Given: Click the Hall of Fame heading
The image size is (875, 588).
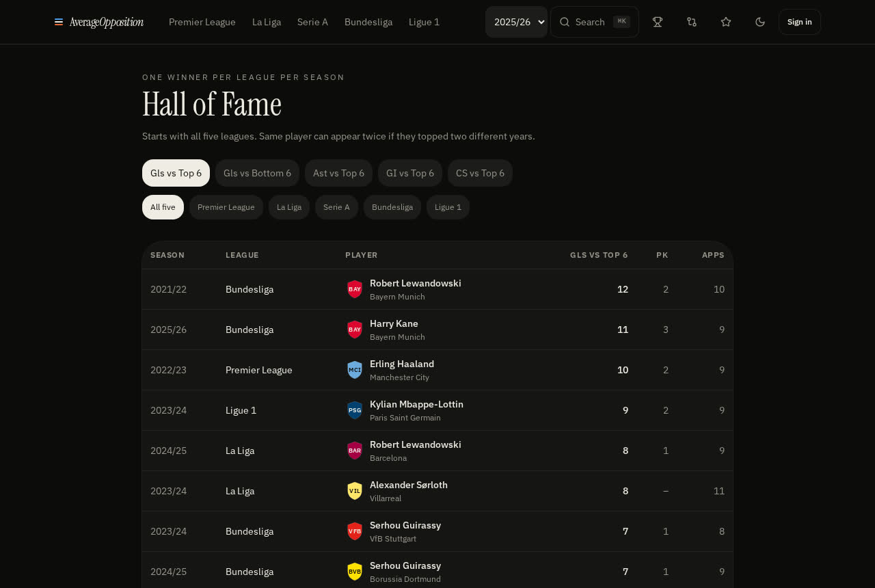Looking at the screenshot, I should [212, 105].
